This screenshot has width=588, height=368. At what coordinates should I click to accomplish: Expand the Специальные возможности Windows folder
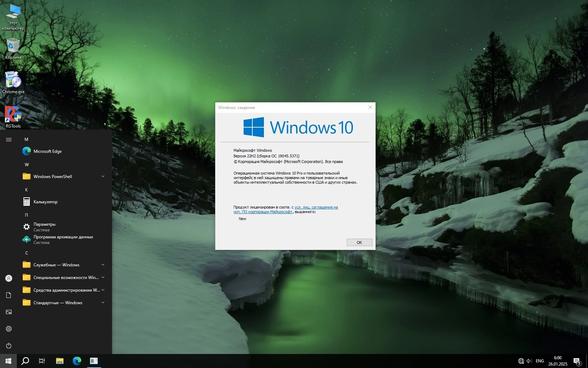point(63,278)
